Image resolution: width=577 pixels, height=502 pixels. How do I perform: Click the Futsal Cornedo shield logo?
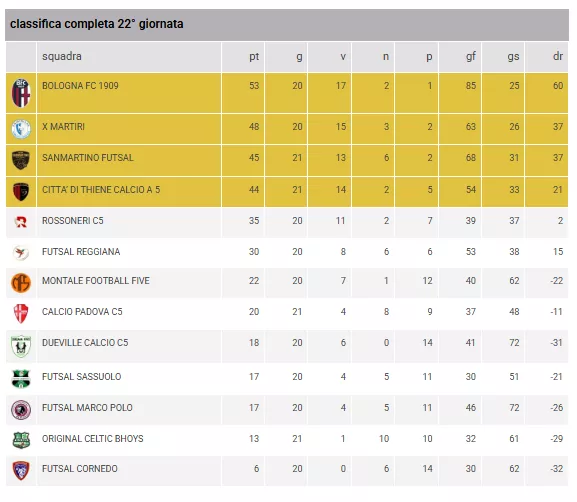pos(21,470)
